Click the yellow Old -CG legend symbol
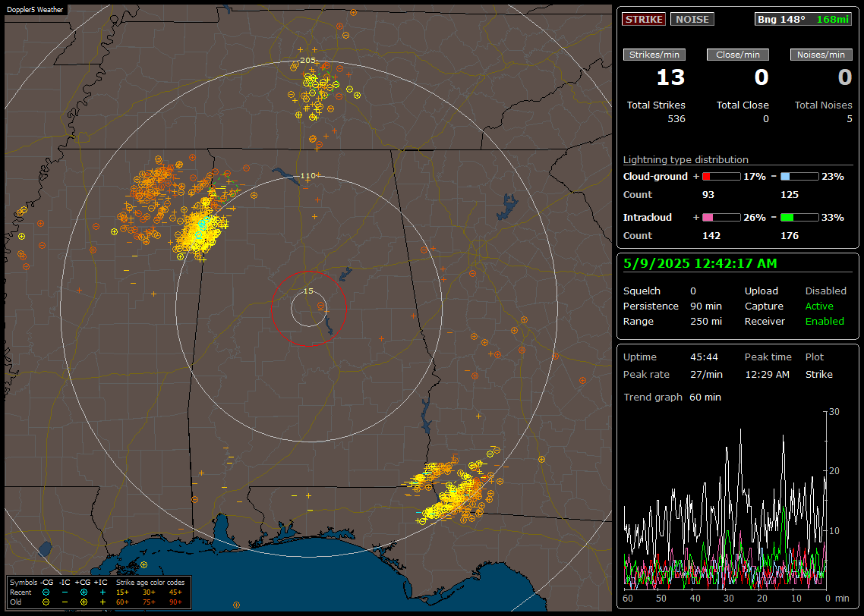Screen dimensions: 864x616 (46, 602)
